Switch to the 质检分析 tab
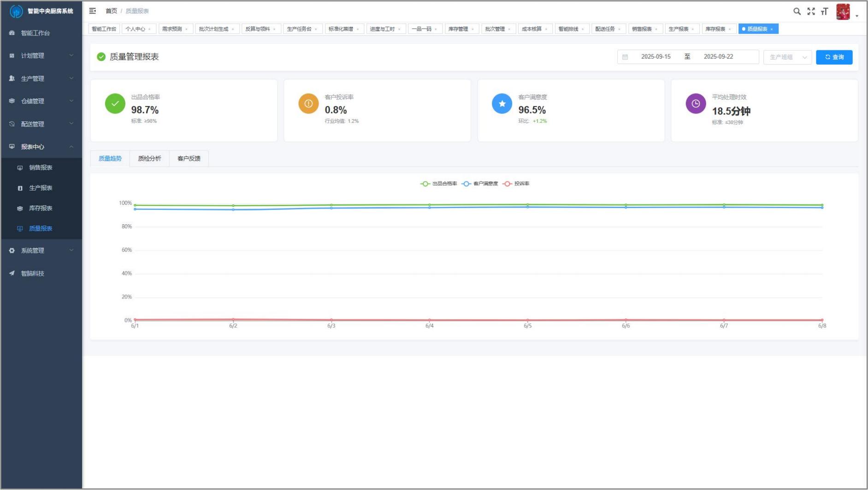Viewport: 868px width, 490px height. pos(149,159)
